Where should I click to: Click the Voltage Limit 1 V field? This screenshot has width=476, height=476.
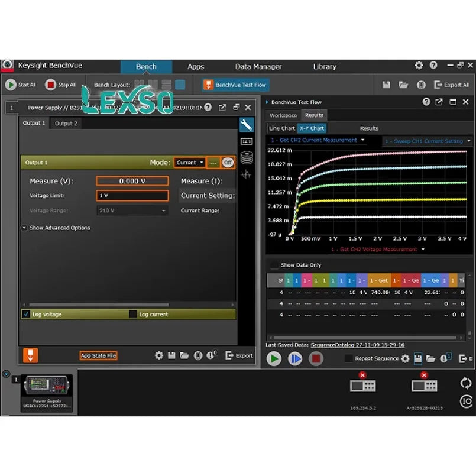click(x=132, y=196)
